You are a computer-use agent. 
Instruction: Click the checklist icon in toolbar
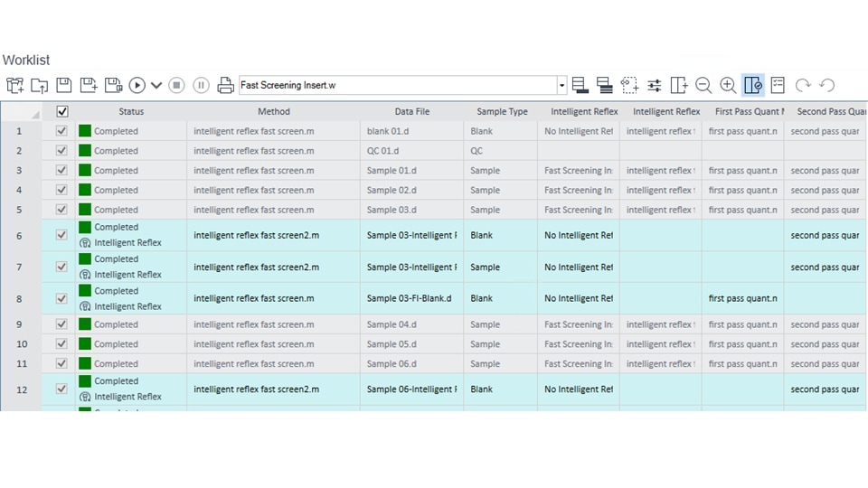tap(778, 85)
